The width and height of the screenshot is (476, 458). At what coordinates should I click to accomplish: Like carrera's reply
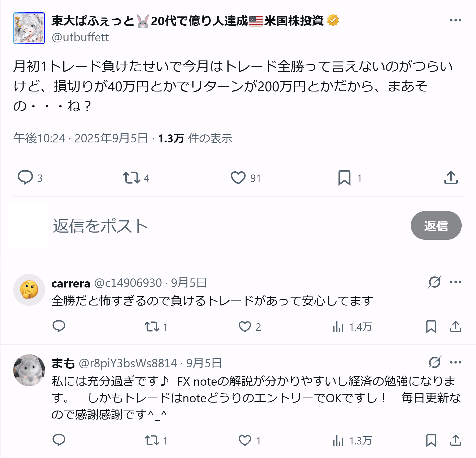[x=245, y=327]
